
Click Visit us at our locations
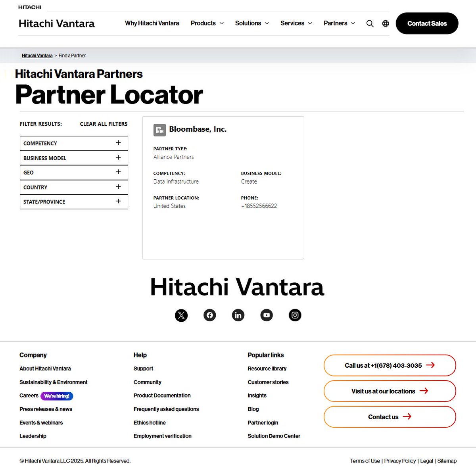click(390, 391)
